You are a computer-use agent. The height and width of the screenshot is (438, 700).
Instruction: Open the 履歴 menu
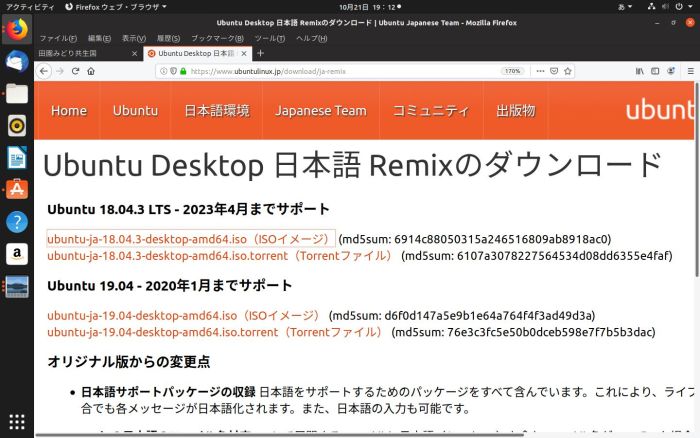tap(168, 38)
